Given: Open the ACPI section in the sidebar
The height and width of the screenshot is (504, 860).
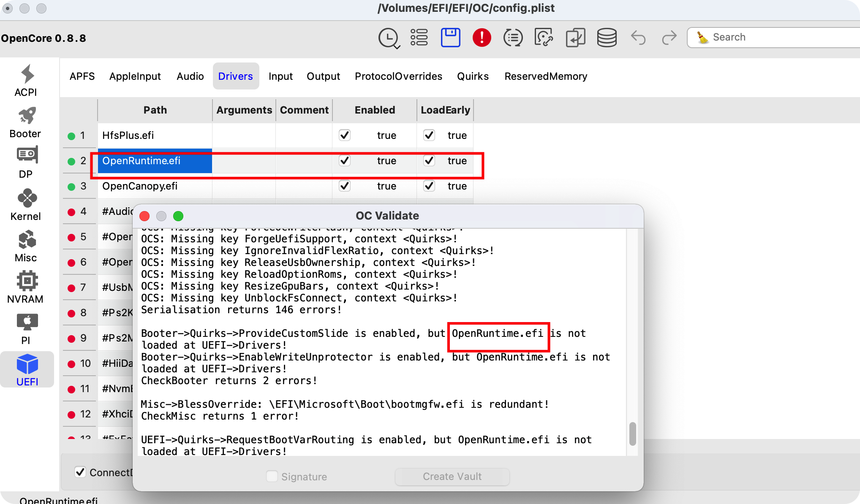Looking at the screenshot, I should point(26,80).
